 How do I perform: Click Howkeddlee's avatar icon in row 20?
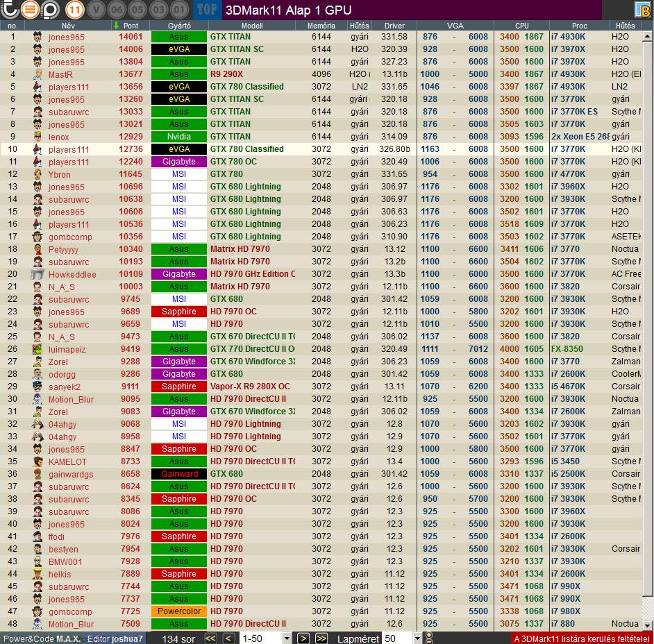click(x=37, y=274)
